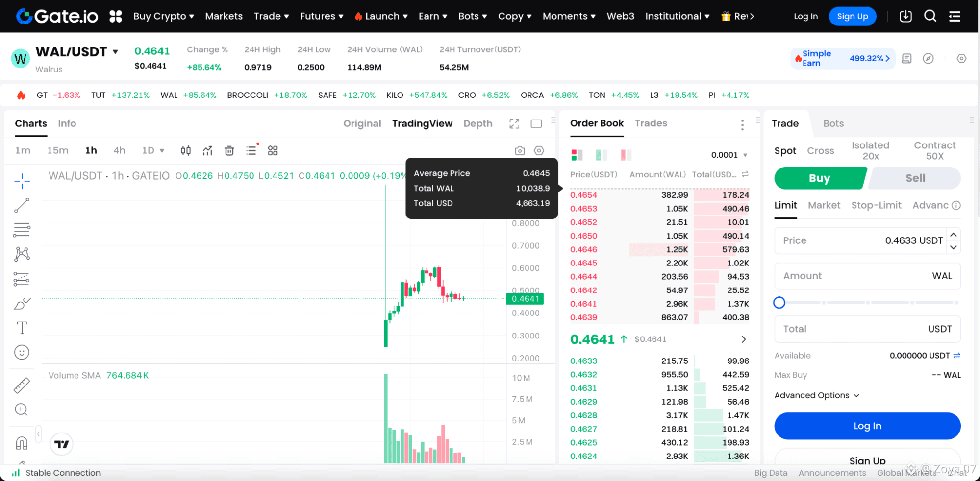Select the trend line drawing tool
This screenshot has width=980, height=481.
(22, 206)
